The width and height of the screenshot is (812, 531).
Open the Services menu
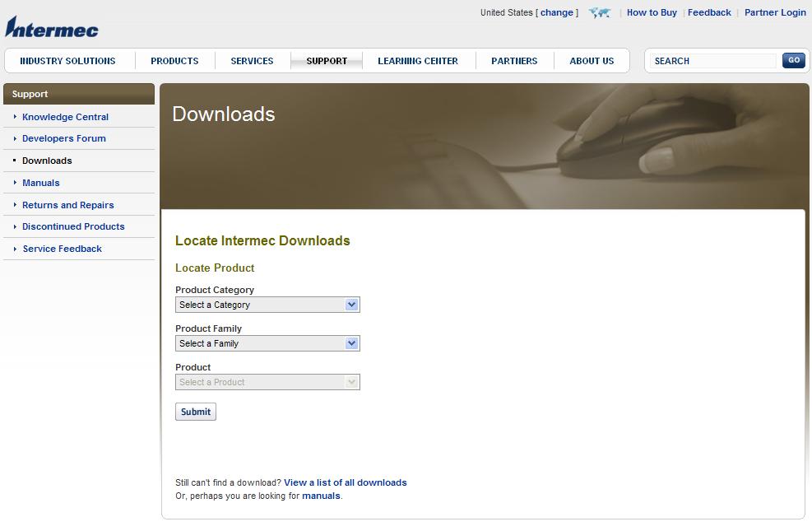[x=253, y=61]
